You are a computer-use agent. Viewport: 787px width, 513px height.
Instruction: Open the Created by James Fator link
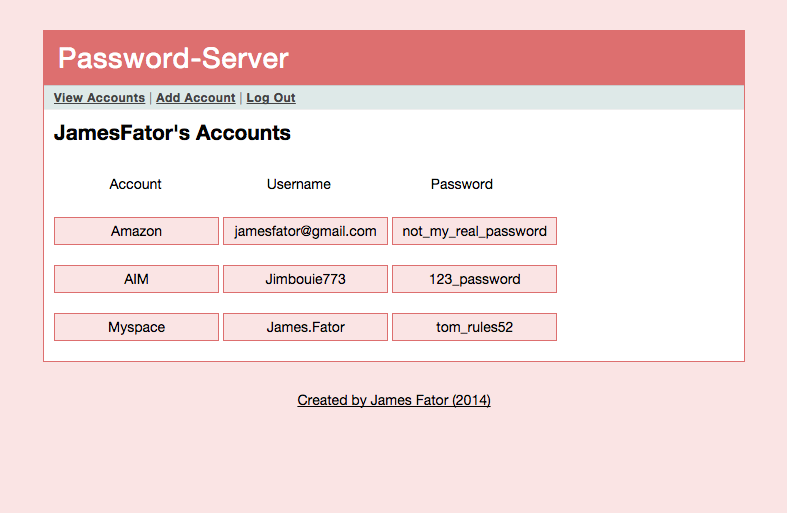(x=394, y=400)
